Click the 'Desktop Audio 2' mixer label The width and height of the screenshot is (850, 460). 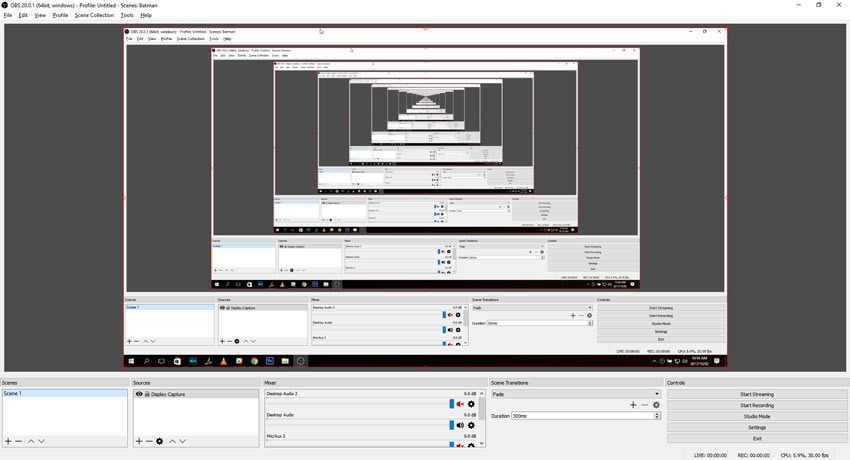pos(282,393)
